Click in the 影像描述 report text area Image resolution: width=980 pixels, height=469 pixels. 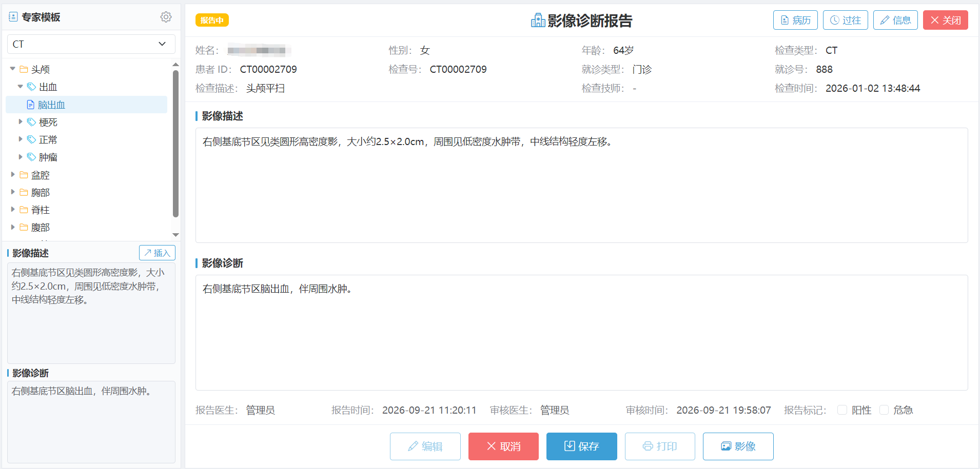[x=582, y=185]
